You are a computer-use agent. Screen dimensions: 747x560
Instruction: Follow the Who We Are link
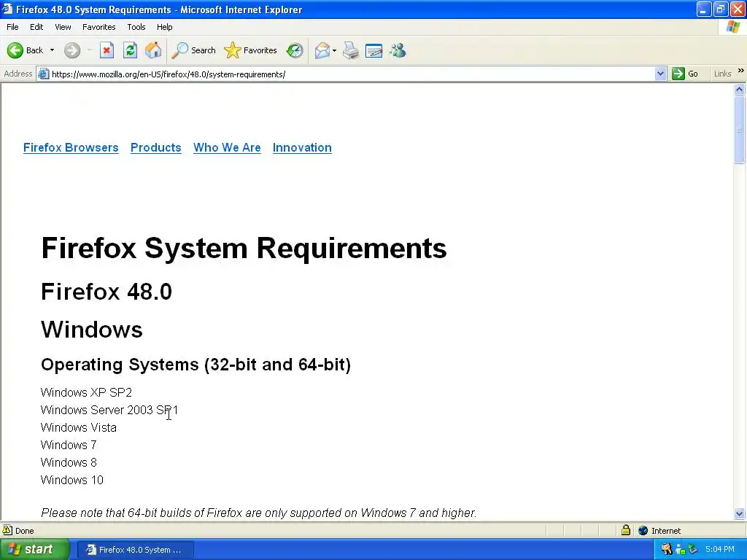[x=227, y=147]
